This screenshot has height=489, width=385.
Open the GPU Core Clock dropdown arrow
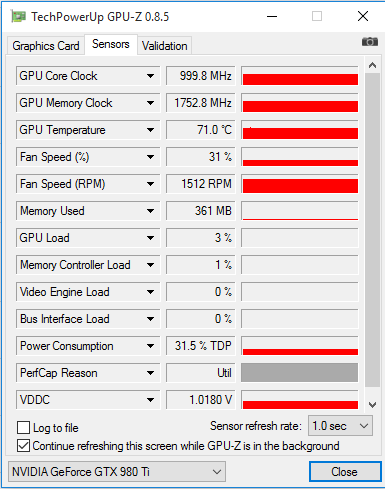click(150, 76)
